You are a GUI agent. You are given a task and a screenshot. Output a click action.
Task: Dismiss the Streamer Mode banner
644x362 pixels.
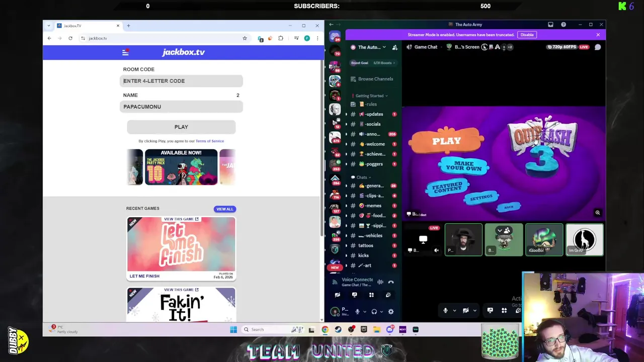coord(598,35)
